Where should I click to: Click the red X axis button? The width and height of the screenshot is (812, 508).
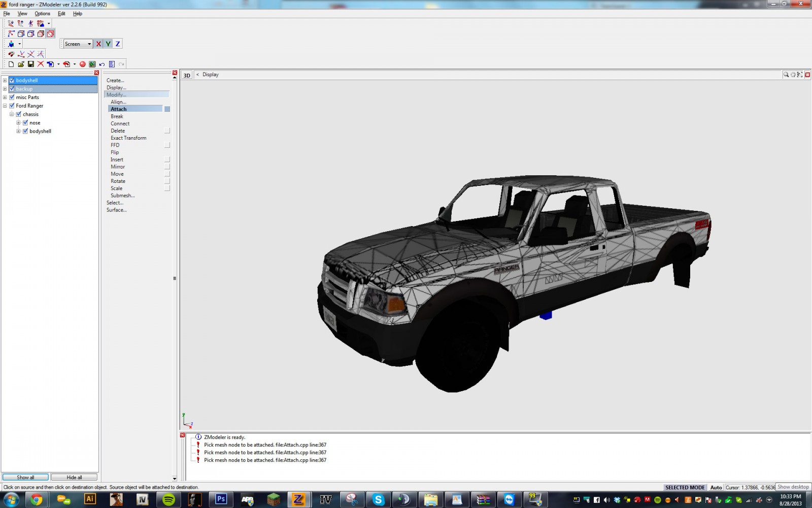point(98,44)
